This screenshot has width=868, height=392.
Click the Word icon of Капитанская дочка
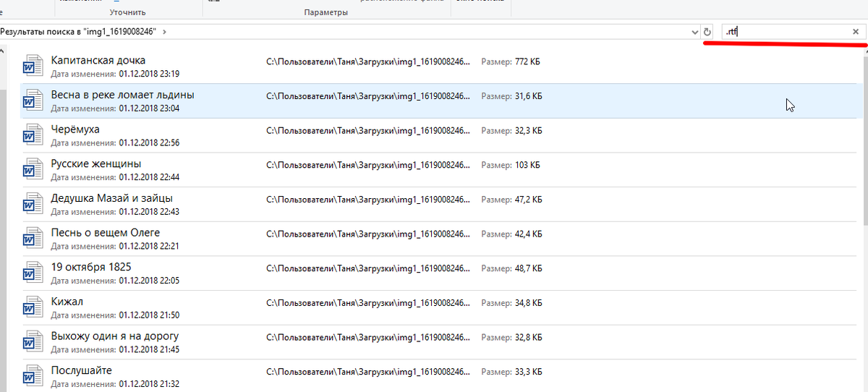click(x=32, y=65)
